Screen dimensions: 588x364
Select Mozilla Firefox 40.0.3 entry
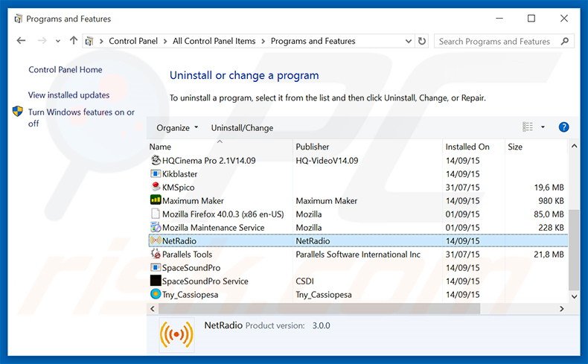coord(223,214)
